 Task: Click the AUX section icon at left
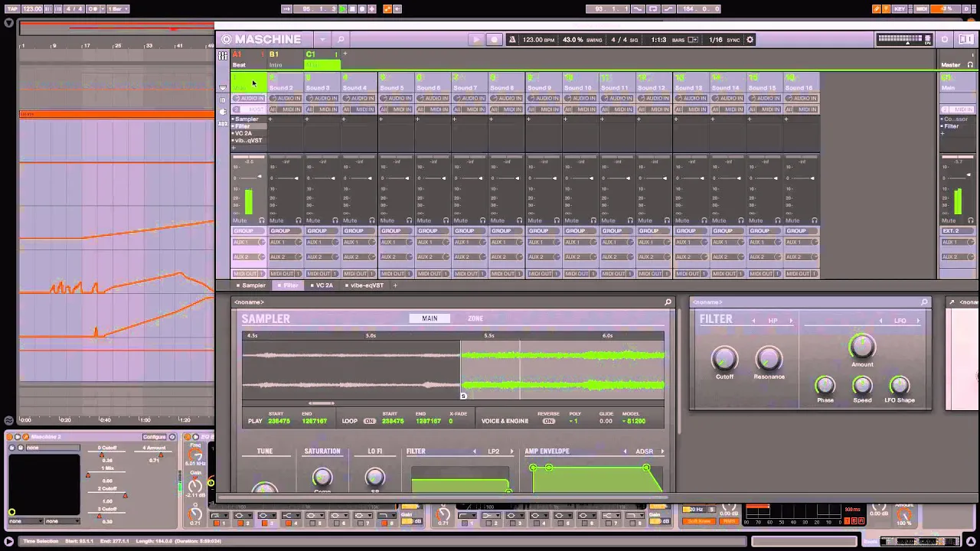point(223,123)
